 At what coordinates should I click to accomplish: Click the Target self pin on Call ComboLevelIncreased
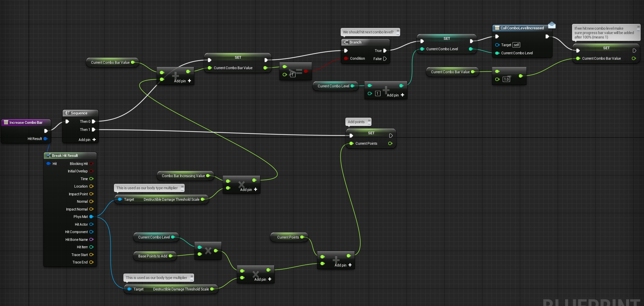497,45
